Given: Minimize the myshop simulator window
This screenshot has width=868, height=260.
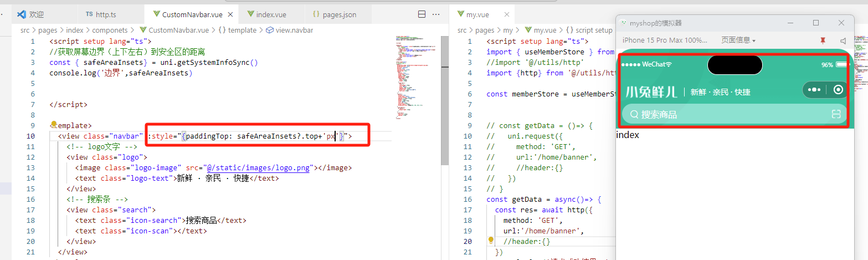Looking at the screenshot, I should pos(790,23).
